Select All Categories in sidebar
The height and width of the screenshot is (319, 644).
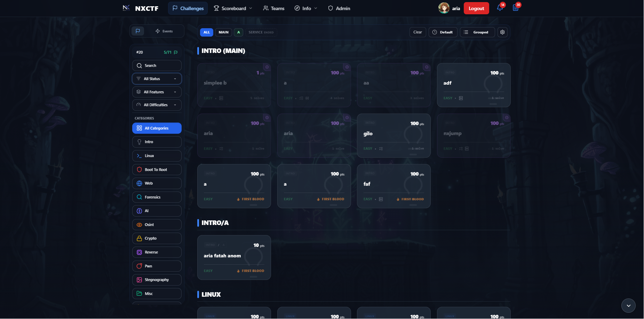(157, 128)
